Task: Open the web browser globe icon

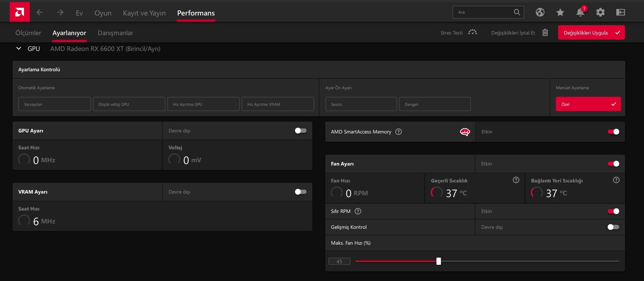Action: click(x=540, y=12)
